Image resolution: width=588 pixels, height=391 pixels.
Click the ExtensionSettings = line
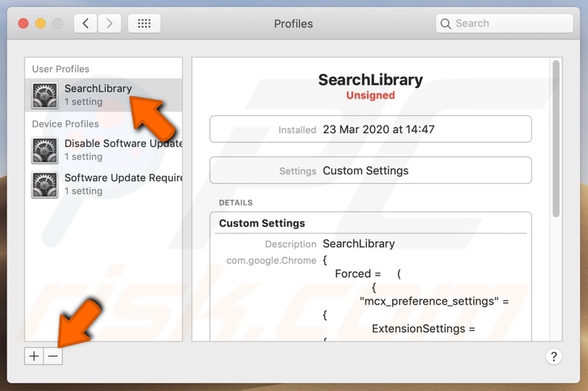(424, 328)
